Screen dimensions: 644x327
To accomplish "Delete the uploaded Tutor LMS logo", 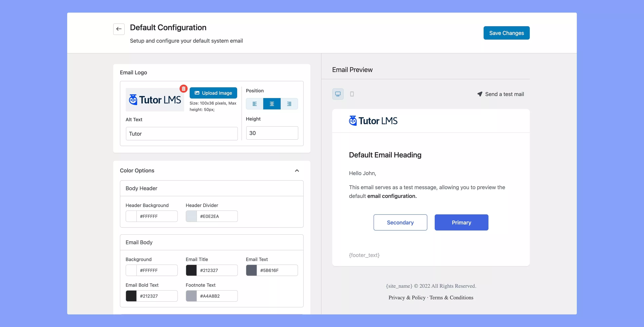I will (x=183, y=88).
